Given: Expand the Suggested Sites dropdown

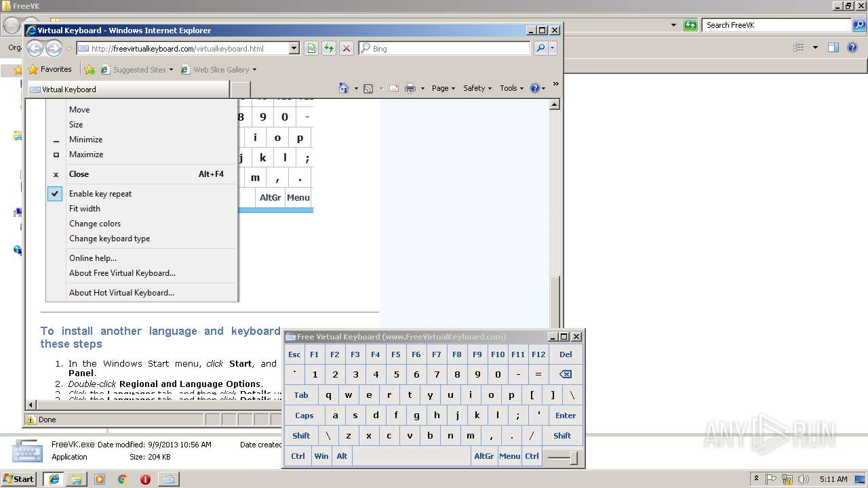Looking at the screenshot, I should click(x=171, y=70).
